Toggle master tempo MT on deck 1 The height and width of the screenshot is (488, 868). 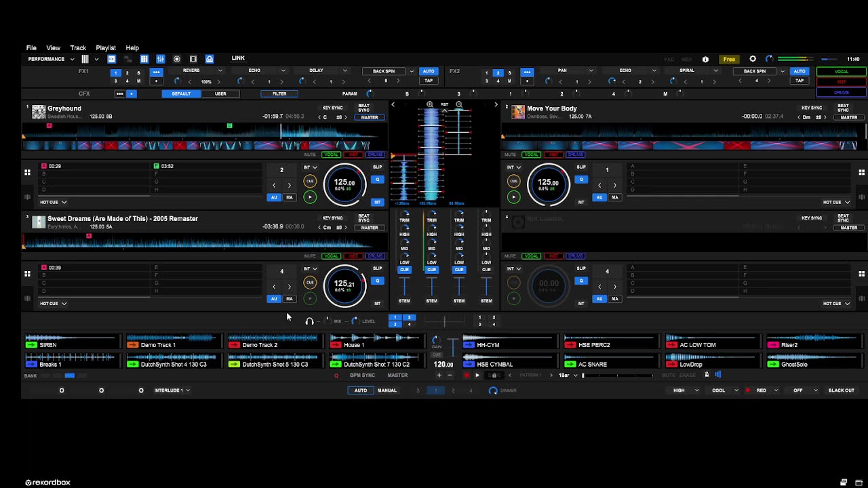pos(378,202)
